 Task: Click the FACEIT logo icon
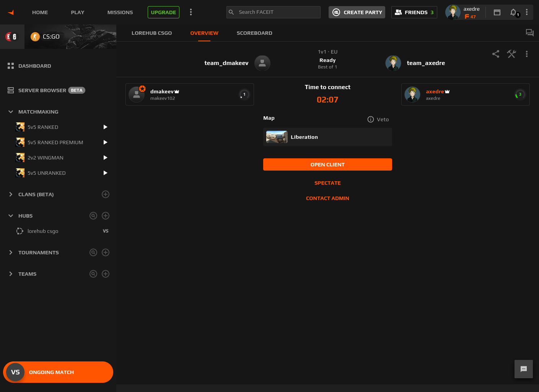point(11,12)
